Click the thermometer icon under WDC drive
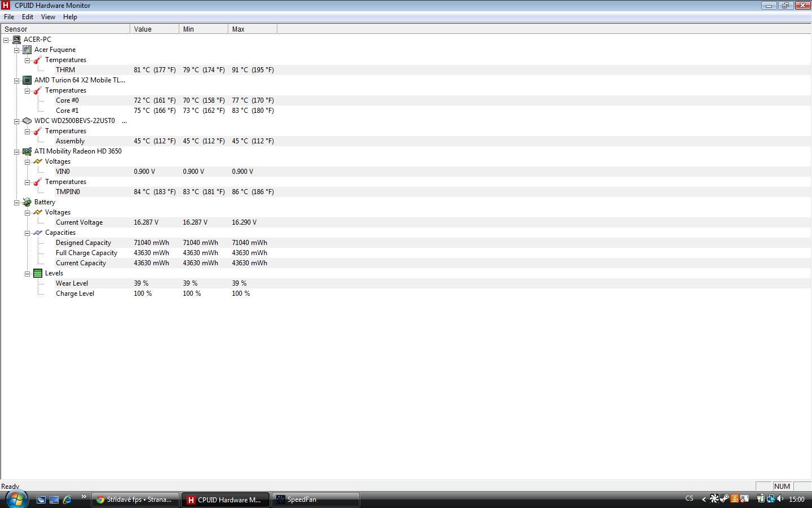The image size is (812, 508). (x=38, y=131)
